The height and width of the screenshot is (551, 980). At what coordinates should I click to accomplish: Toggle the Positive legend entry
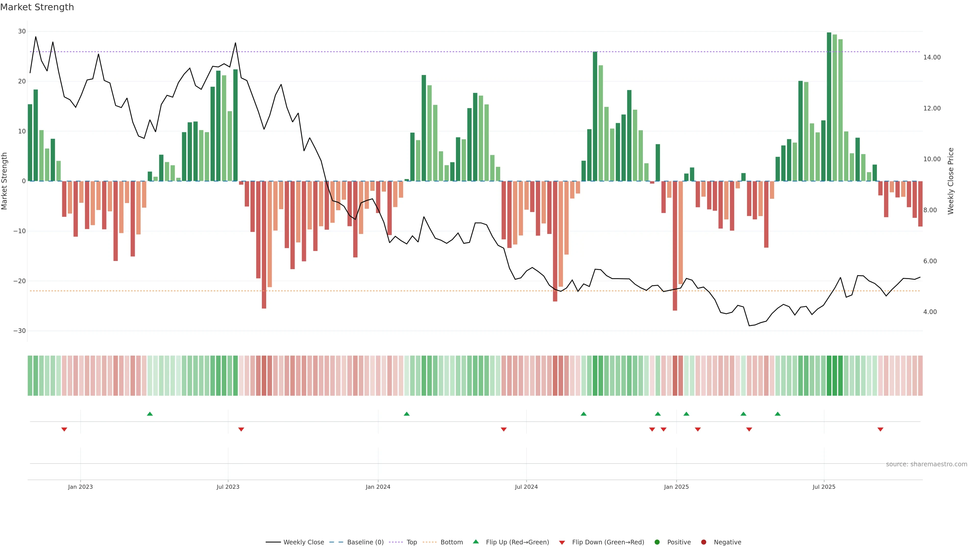pyautogui.click(x=679, y=542)
